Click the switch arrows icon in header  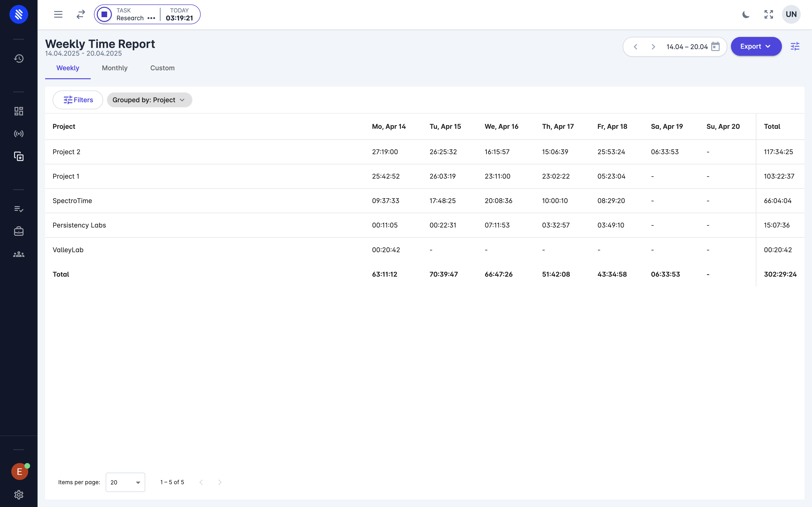(x=81, y=14)
